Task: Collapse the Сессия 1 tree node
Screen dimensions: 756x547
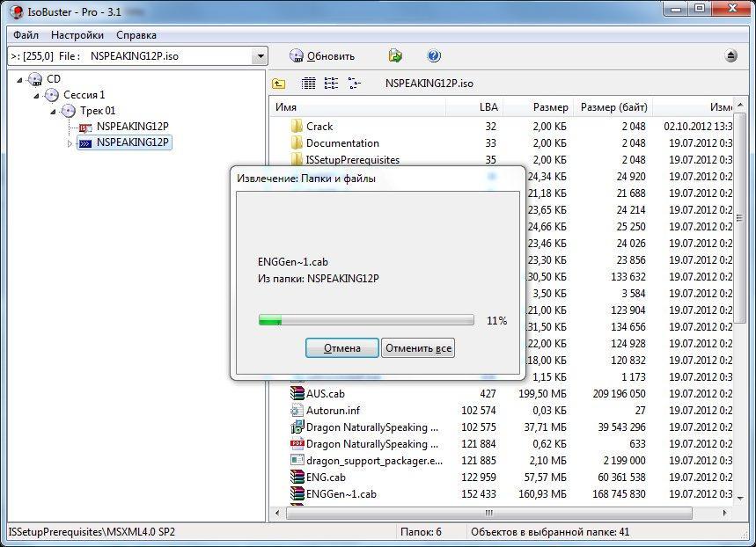Action: pos(37,96)
